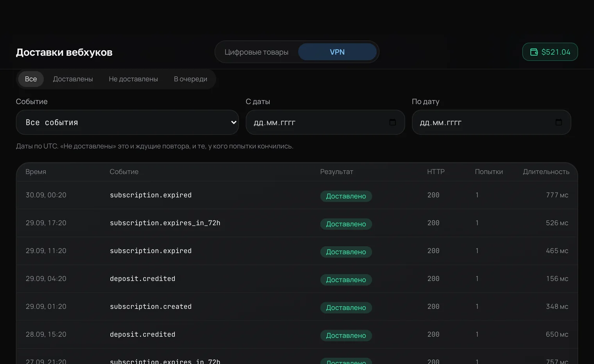Select the 29.09, 17:20 timestamp cell
Viewport: 594px width, 364px height.
click(46, 223)
